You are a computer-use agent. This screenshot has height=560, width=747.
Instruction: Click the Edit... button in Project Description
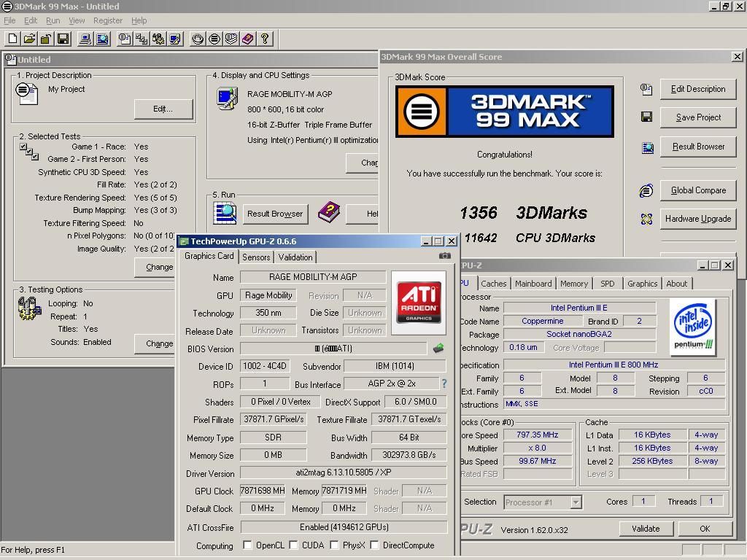click(163, 109)
